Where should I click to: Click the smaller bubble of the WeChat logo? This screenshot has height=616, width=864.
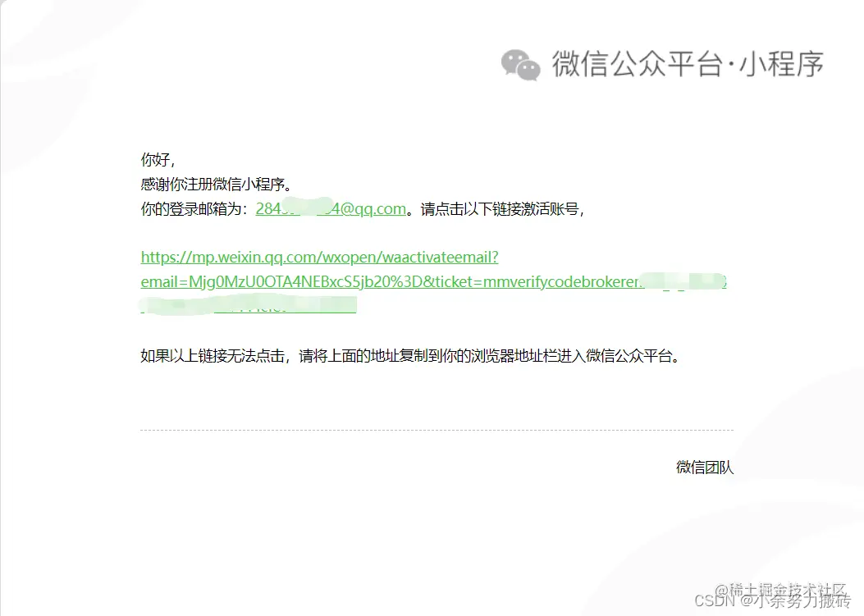pyautogui.click(x=529, y=71)
